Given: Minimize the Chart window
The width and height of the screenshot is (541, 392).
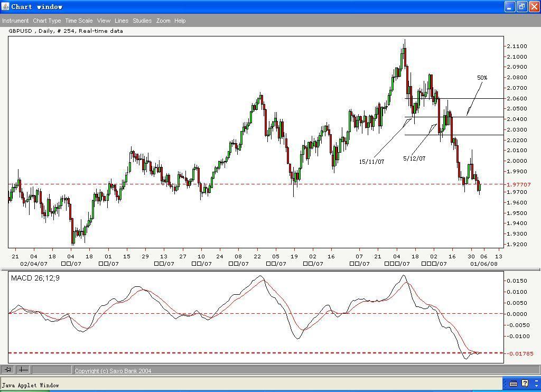Looking at the screenshot, I should [x=510, y=6].
